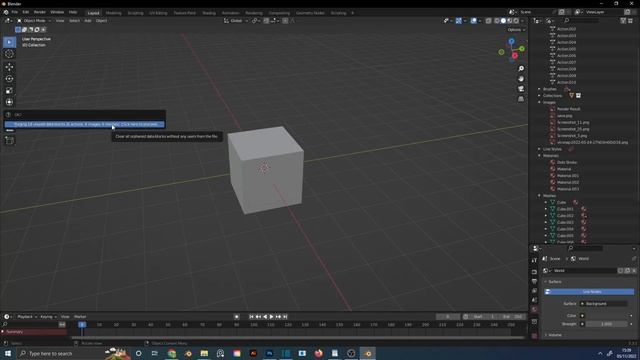Open the Object Mode dropdown
This screenshot has height=360, width=640.
[x=34, y=20]
